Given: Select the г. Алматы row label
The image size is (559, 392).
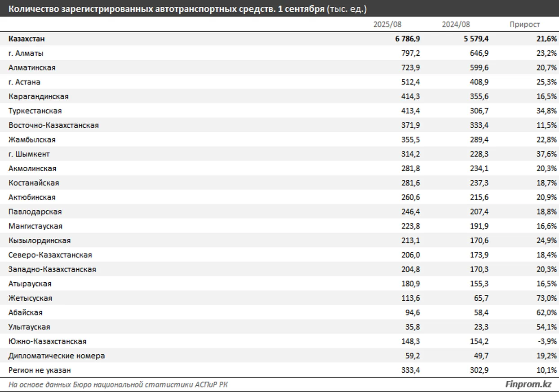Looking at the screenshot, I should coord(26,53).
